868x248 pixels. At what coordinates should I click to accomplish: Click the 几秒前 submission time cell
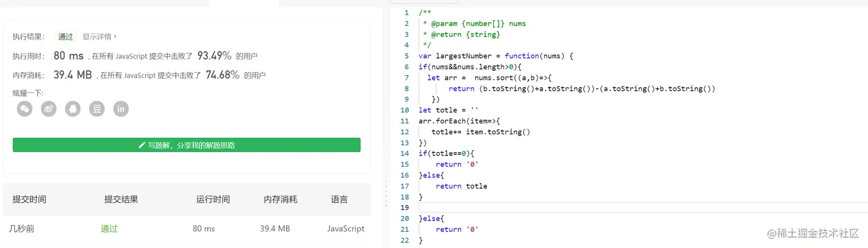coord(22,228)
